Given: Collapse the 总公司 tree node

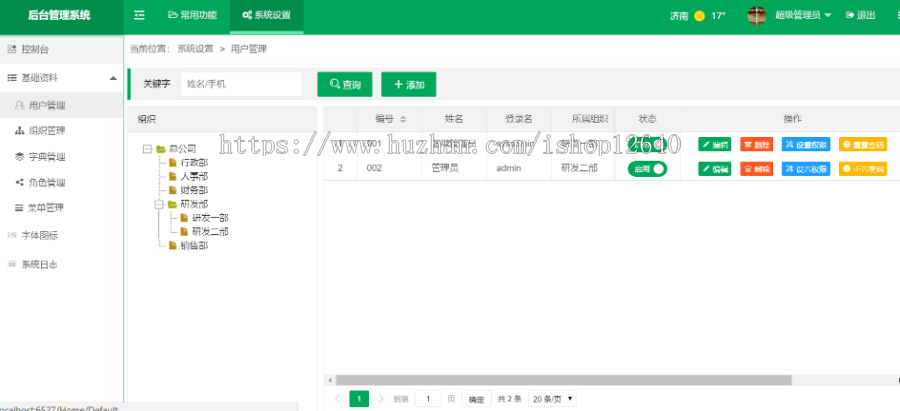Looking at the screenshot, I should click(x=147, y=149).
